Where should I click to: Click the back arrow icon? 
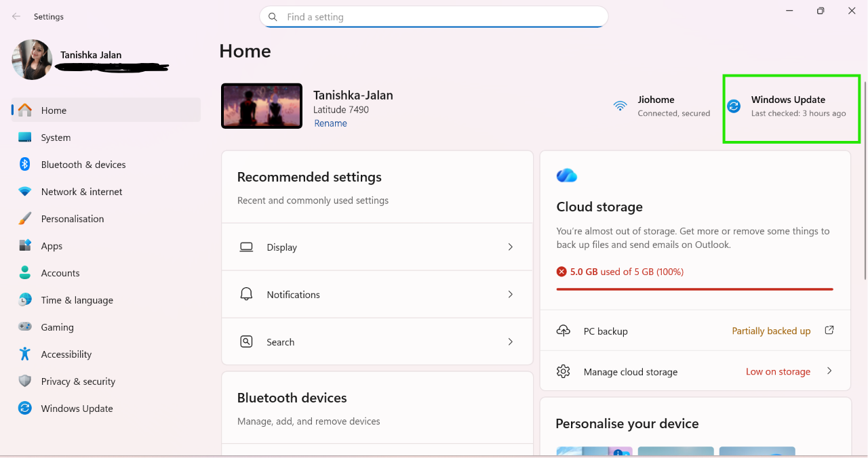[x=16, y=16]
